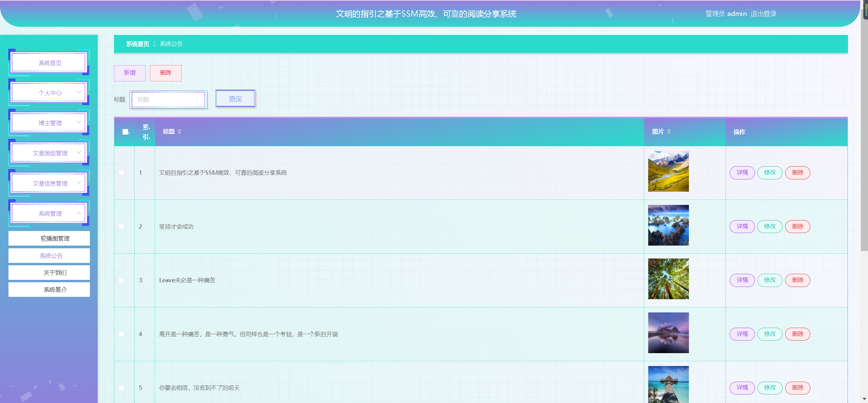Click 退出登录 link in header
The height and width of the screenshot is (403, 868).
763,14
